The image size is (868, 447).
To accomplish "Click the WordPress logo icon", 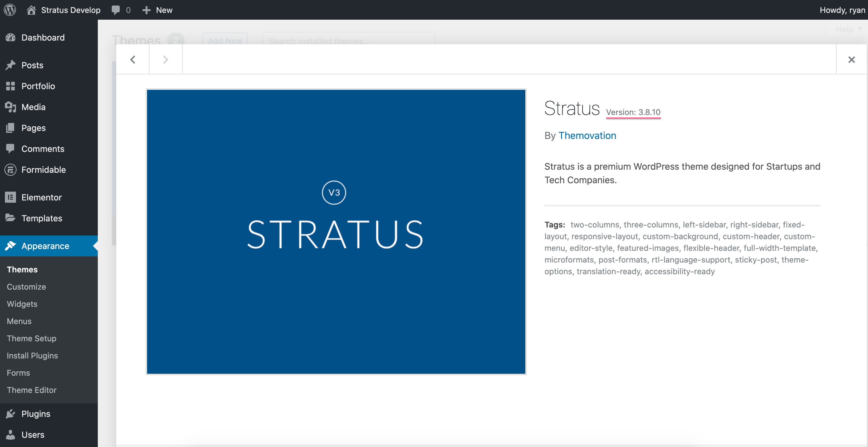I will (10, 10).
